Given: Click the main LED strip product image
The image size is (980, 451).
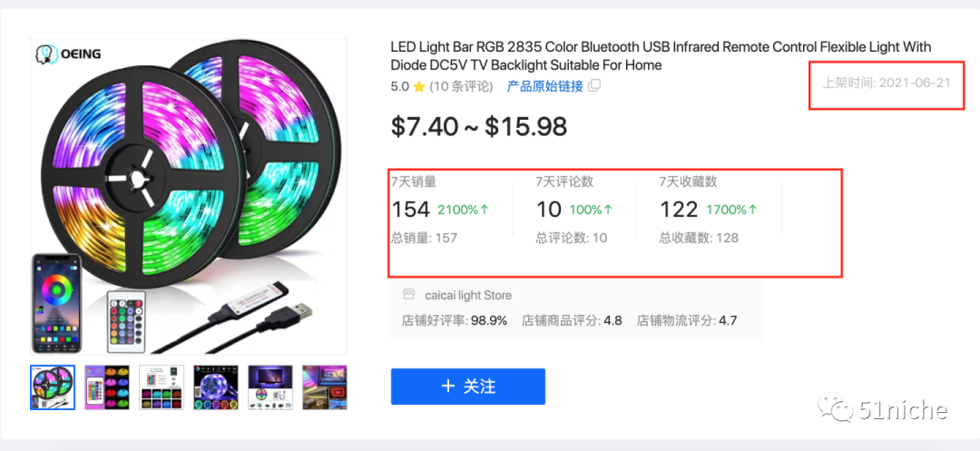Looking at the screenshot, I should [x=189, y=197].
